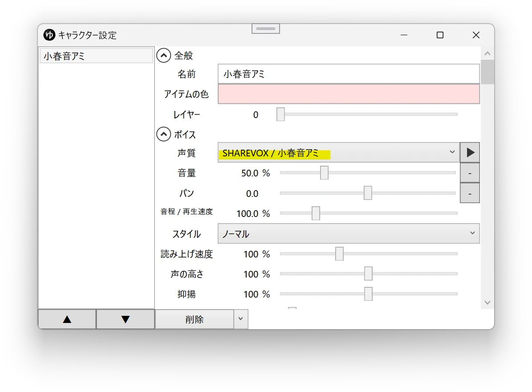
Task: Click the vertical scrollbar thumb
Action: 487,72
